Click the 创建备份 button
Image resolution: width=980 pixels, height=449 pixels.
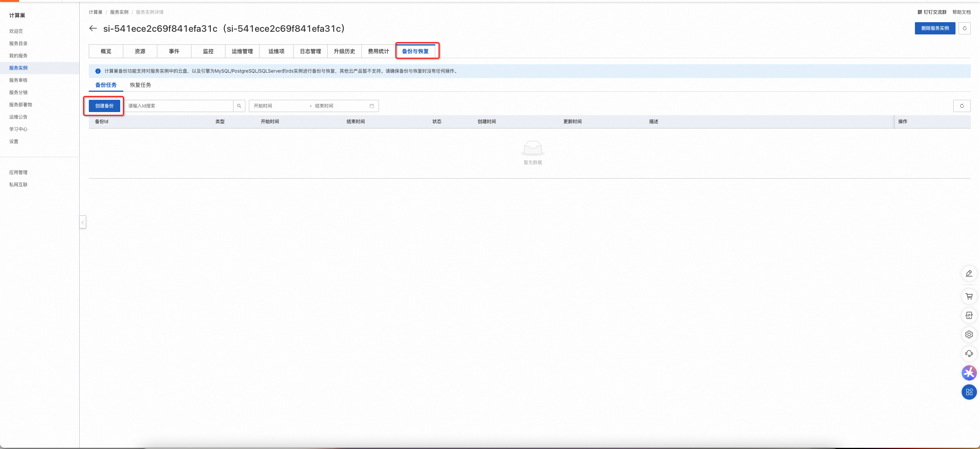105,106
